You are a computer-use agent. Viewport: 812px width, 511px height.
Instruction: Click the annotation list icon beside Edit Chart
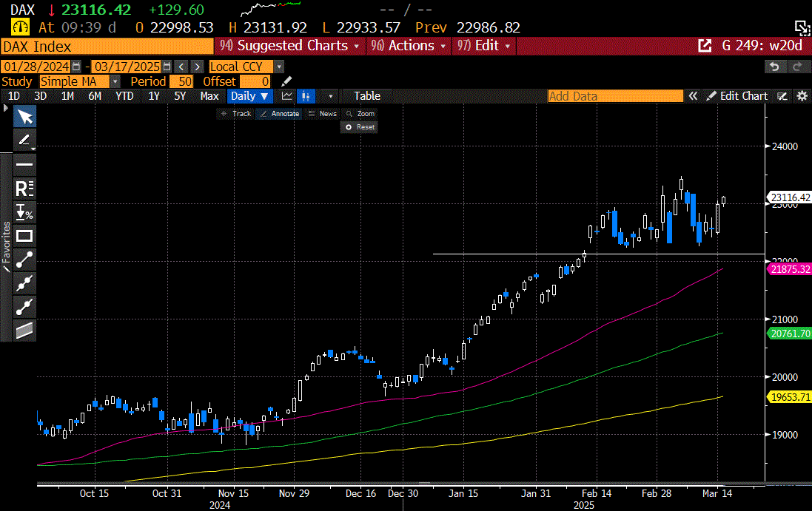(x=782, y=95)
